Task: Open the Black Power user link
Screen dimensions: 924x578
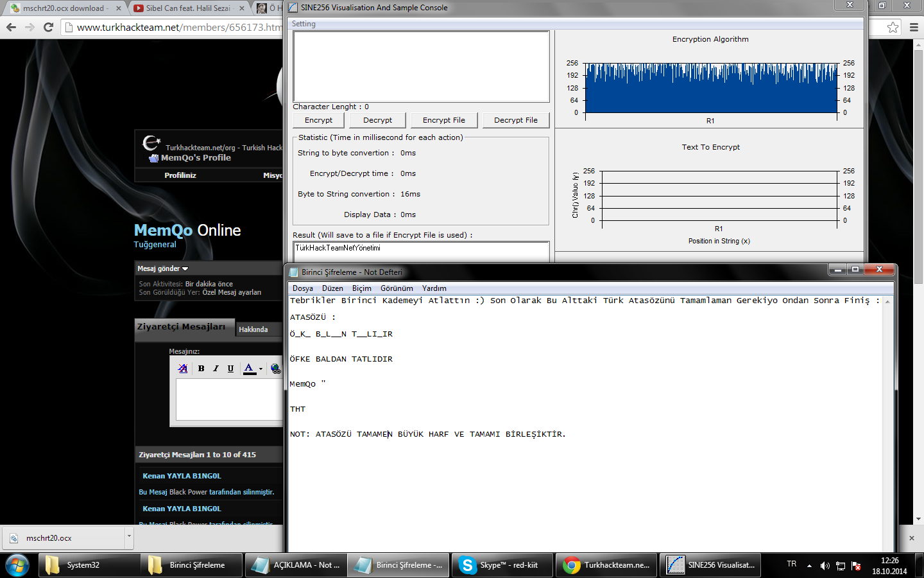Action: point(188,492)
